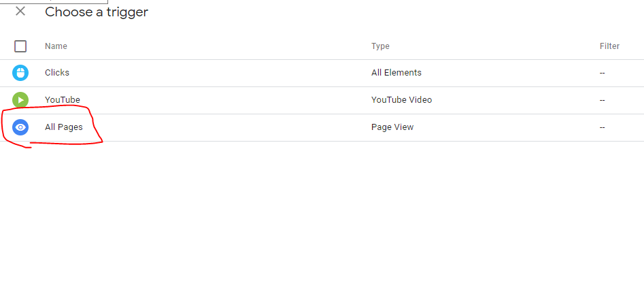Viewport: 644px width, 292px height.
Task: Sort triggers by the Name column
Action: (x=56, y=46)
